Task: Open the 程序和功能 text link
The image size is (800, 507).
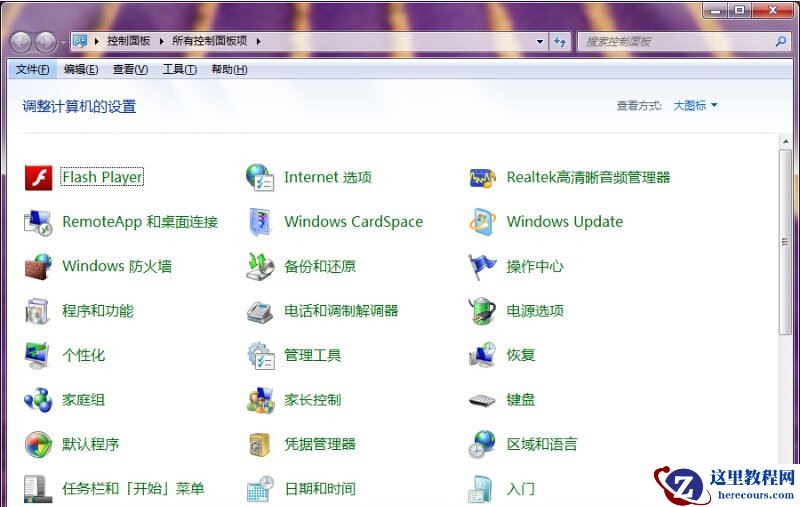Action: point(98,311)
